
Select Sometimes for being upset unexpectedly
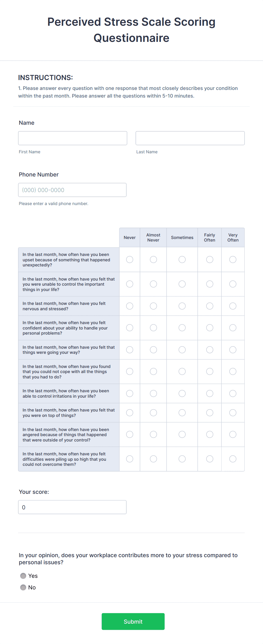pos(182,259)
